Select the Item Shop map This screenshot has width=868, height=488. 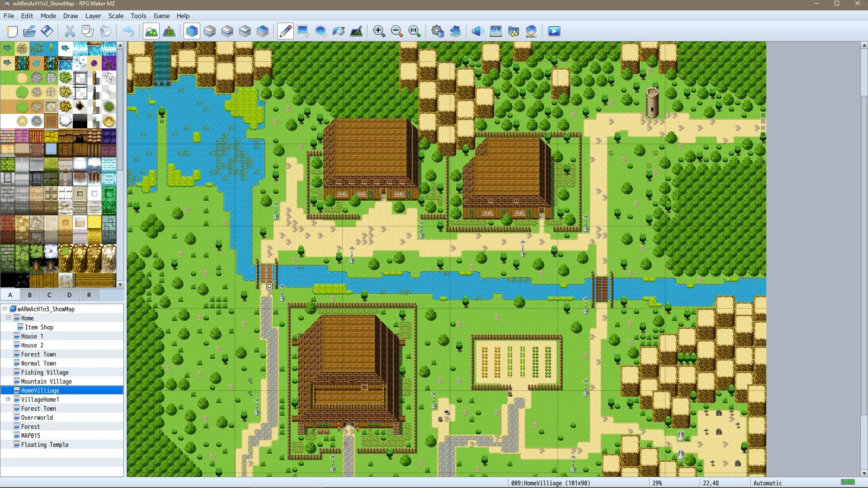pos(39,327)
